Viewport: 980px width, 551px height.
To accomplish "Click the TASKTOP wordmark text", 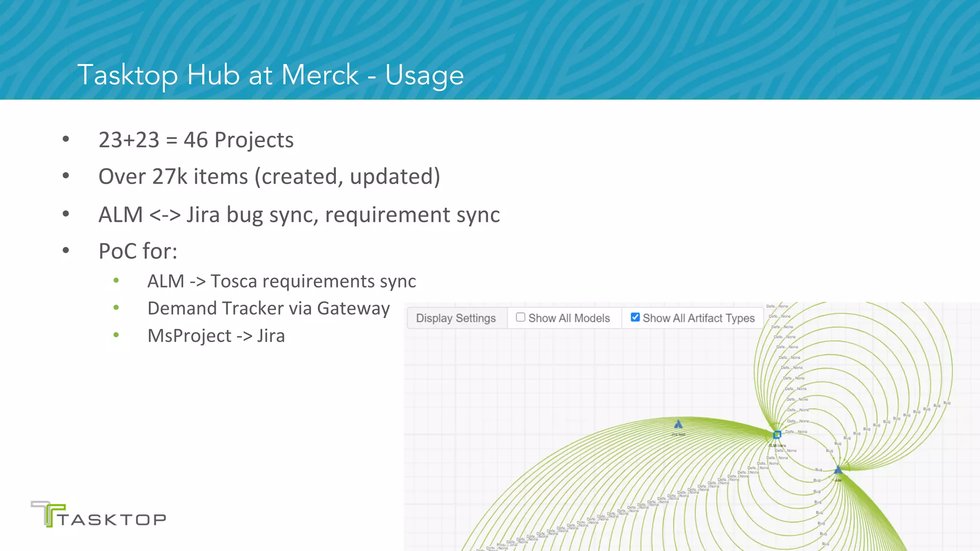I will coord(112,520).
